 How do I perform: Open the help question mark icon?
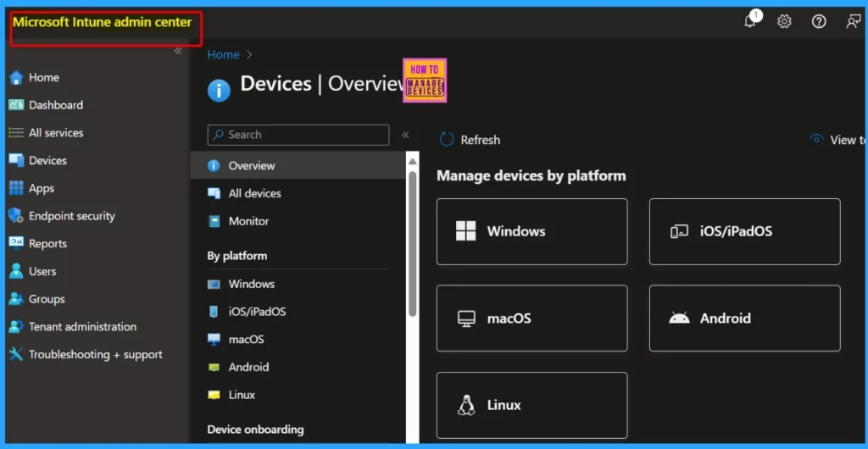(819, 21)
